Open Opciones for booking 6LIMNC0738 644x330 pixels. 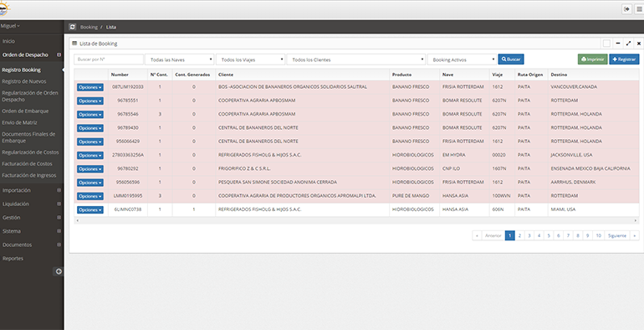[90, 210]
